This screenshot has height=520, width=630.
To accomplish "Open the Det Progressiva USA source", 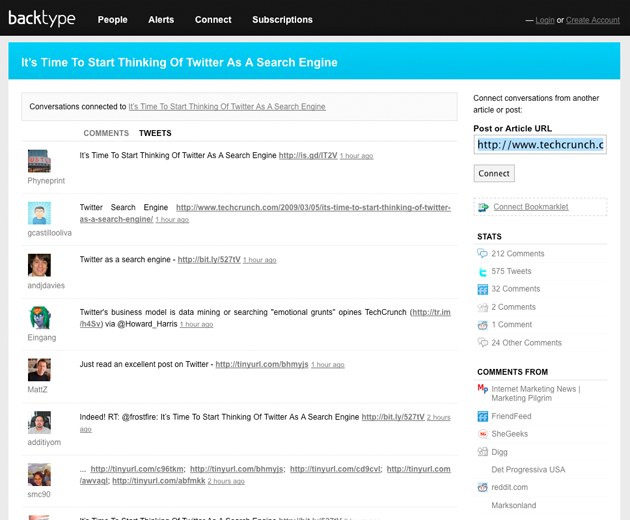I will click(x=528, y=470).
